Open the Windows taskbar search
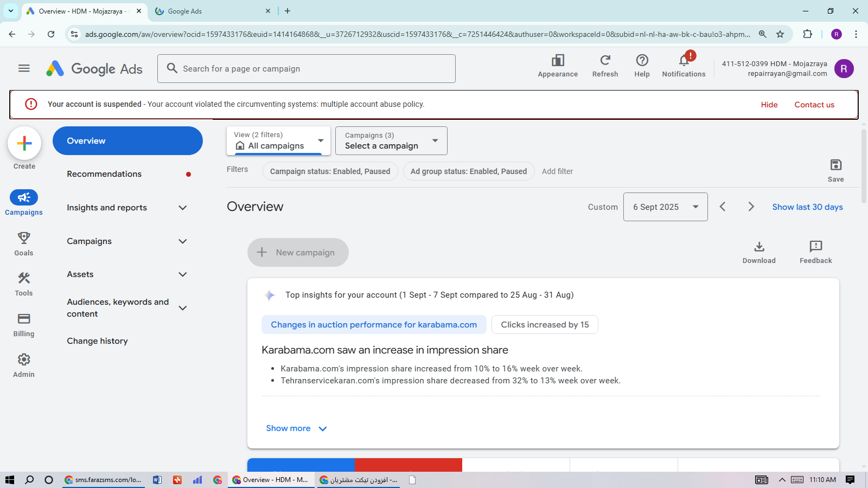Image resolution: width=868 pixels, height=488 pixels. tap(29, 480)
